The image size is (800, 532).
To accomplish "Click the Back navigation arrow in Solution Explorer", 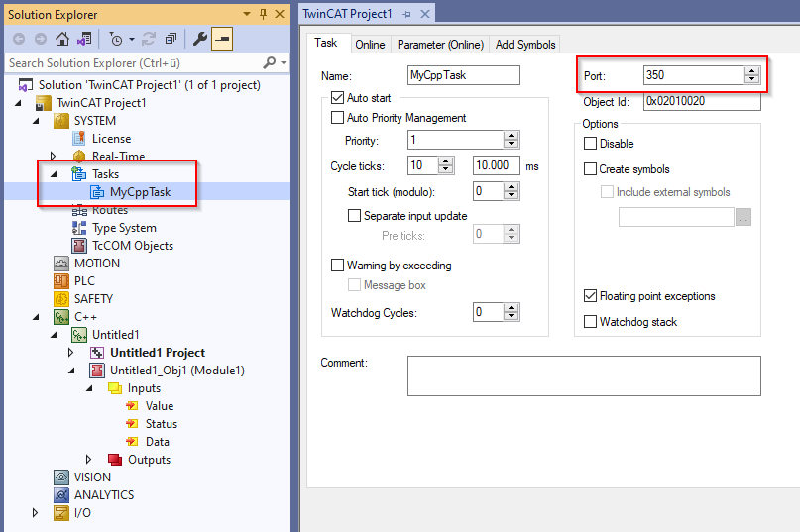I will tap(19, 39).
